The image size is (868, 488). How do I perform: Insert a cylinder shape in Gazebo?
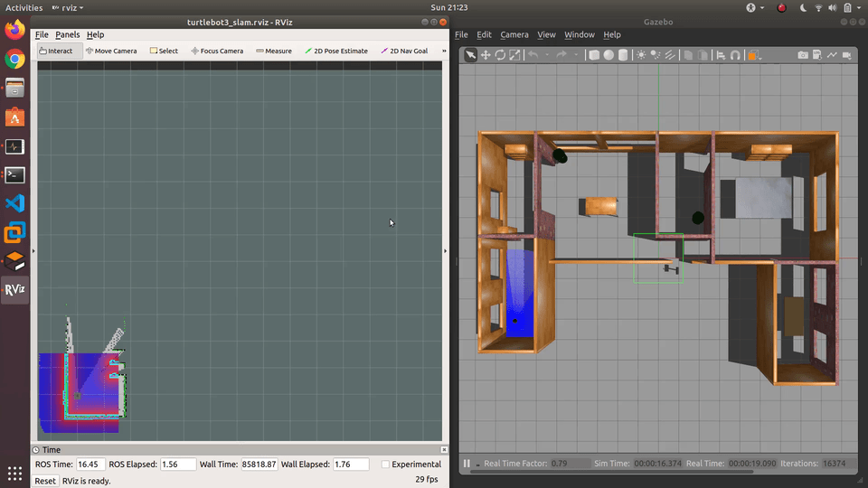(x=623, y=55)
